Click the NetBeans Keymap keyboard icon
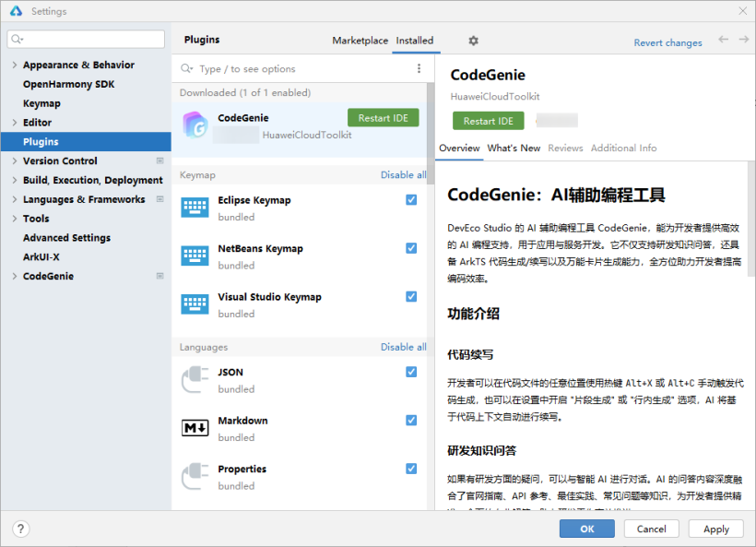The height and width of the screenshot is (547, 756). (195, 255)
